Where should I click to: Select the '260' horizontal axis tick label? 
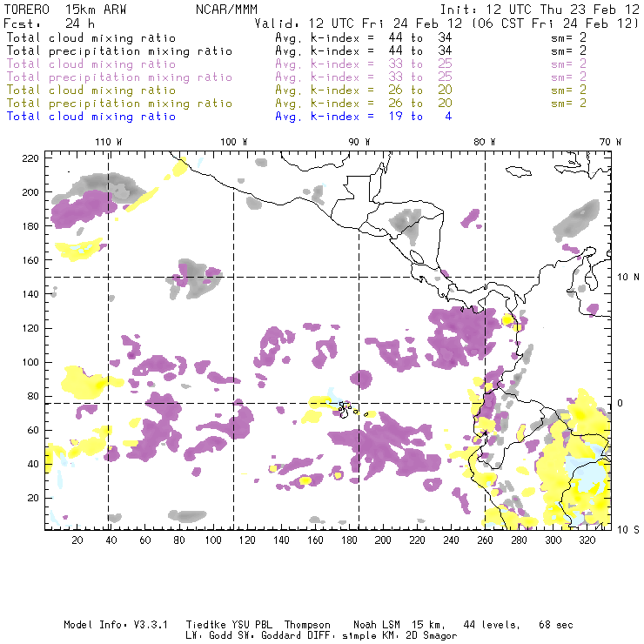(x=485, y=540)
